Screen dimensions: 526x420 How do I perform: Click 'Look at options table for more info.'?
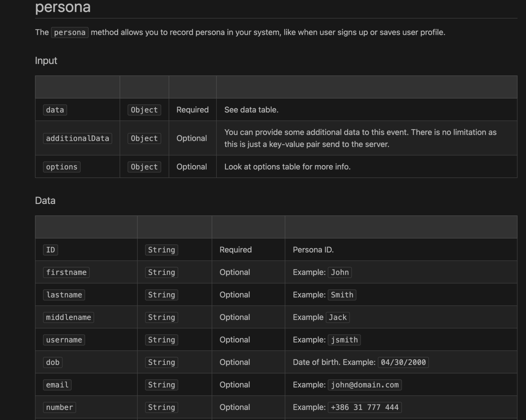[x=287, y=167]
